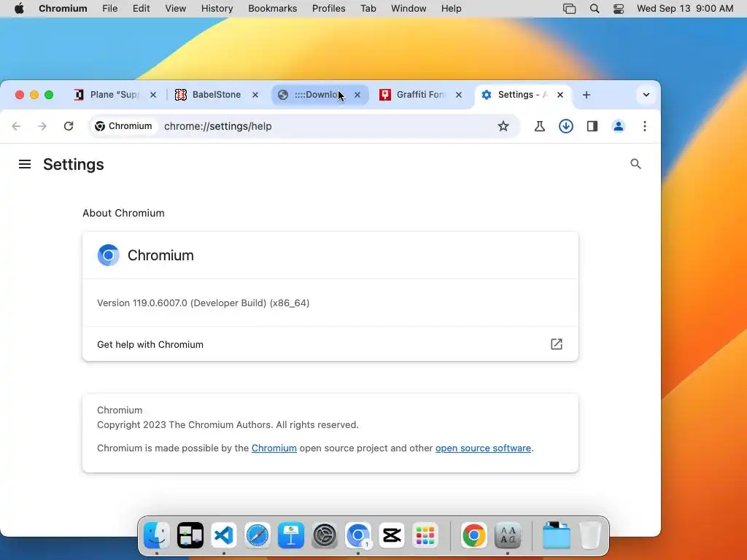Launch Google Chrome from the Dock
The height and width of the screenshot is (560, 747).
point(473,535)
